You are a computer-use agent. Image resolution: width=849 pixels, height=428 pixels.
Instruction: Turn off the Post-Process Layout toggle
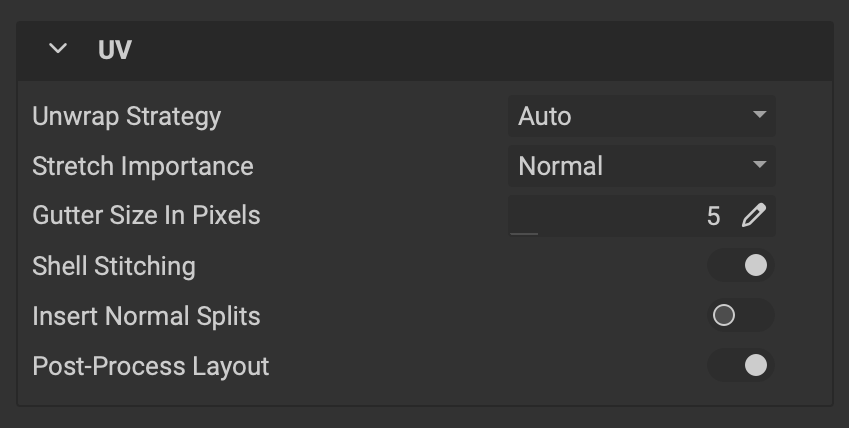[x=740, y=366]
